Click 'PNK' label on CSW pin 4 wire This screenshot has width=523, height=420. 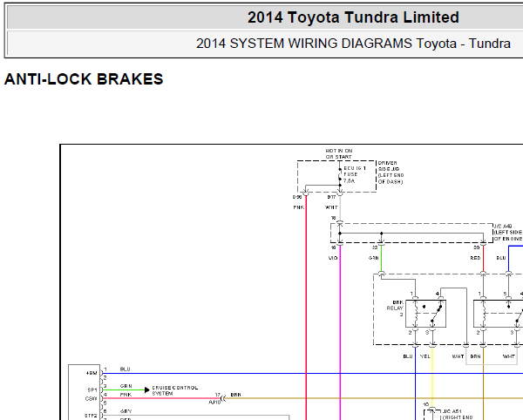[x=126, y=395]
